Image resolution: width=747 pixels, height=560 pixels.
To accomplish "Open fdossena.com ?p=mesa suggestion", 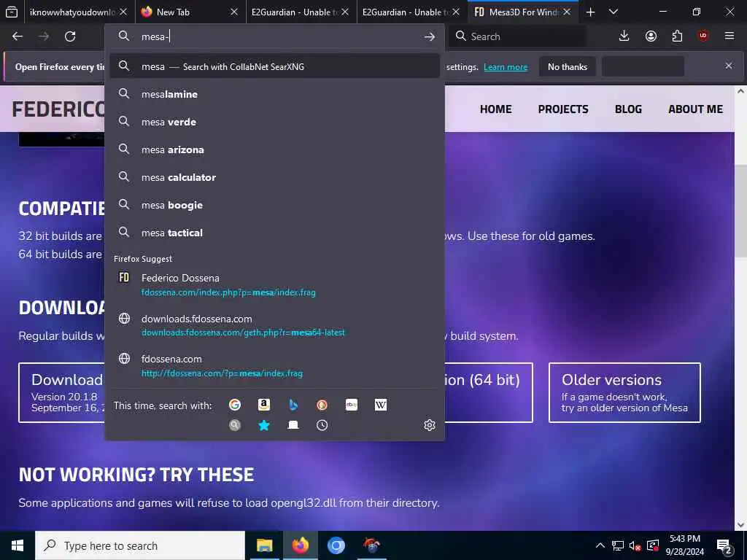I will pos(274,366).
